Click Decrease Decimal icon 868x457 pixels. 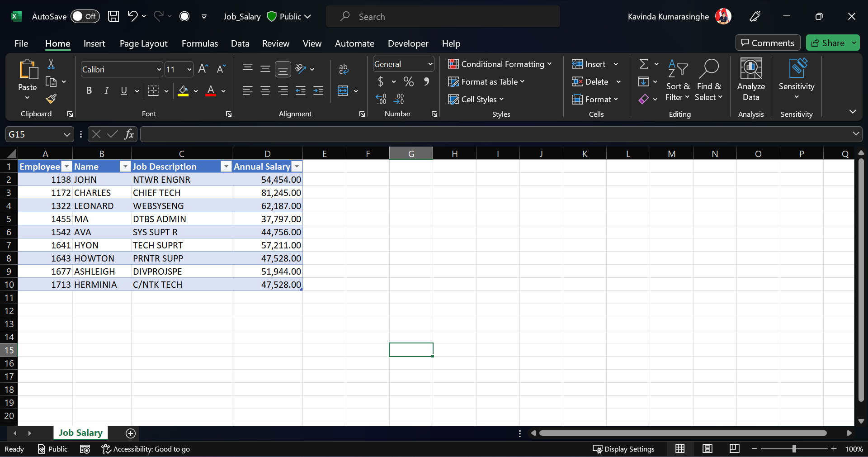click(399, 99)
